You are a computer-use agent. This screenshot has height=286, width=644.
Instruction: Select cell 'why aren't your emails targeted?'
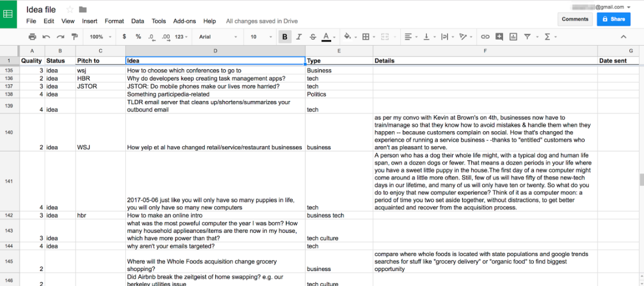[x=215, y=246]
